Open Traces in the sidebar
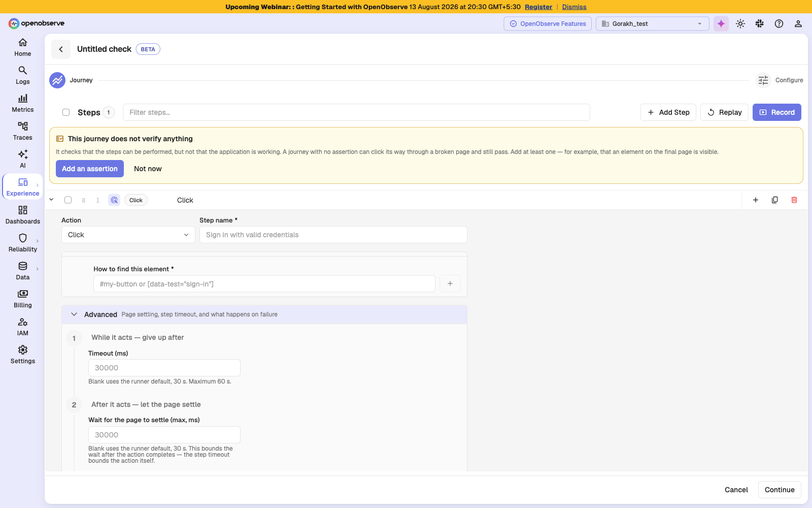 22,131
